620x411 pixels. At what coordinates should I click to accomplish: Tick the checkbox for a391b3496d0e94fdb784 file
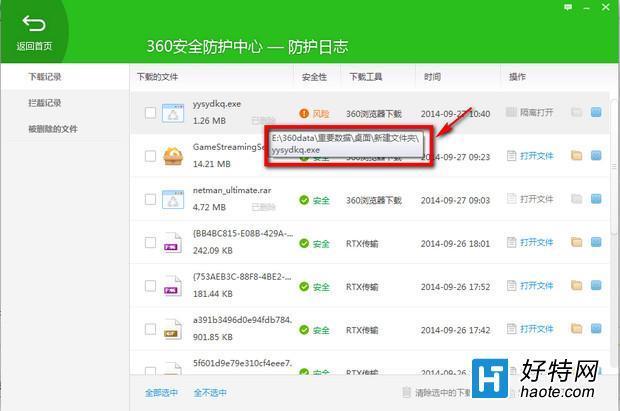click(x=150, y=329)
